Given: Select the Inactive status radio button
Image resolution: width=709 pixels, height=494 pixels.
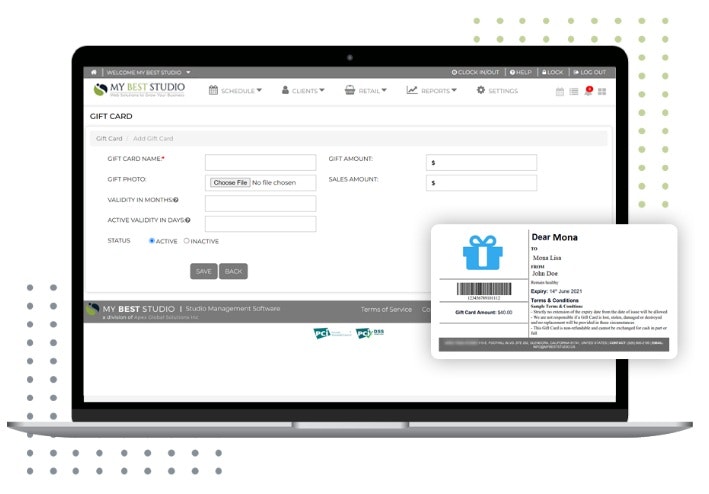Looking at the screenshot, I should (x=186, y=241).
